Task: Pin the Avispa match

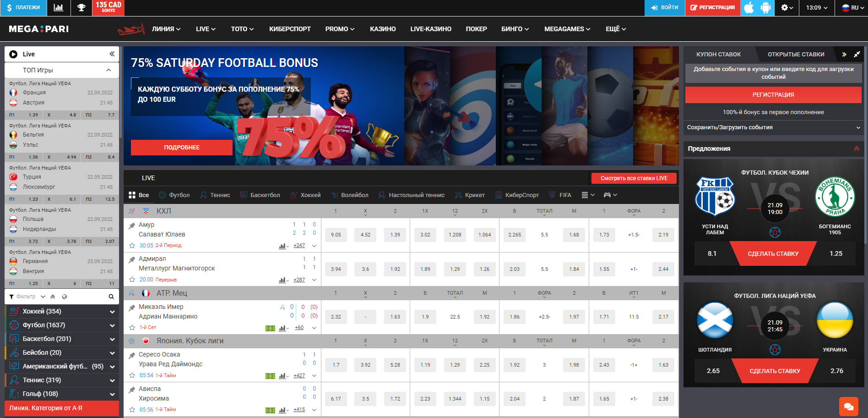Action: coord(132,389)
